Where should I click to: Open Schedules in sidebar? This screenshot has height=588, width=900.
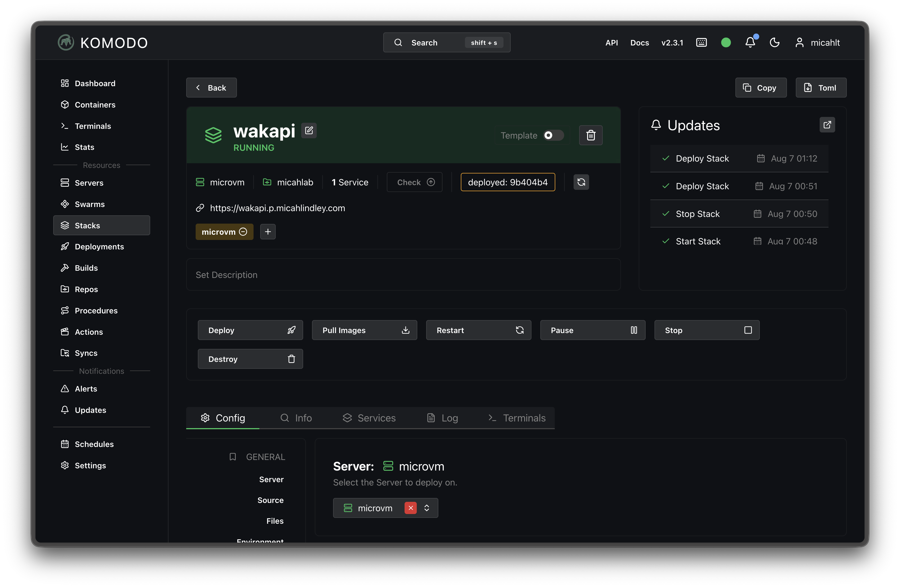coord(101,444)
